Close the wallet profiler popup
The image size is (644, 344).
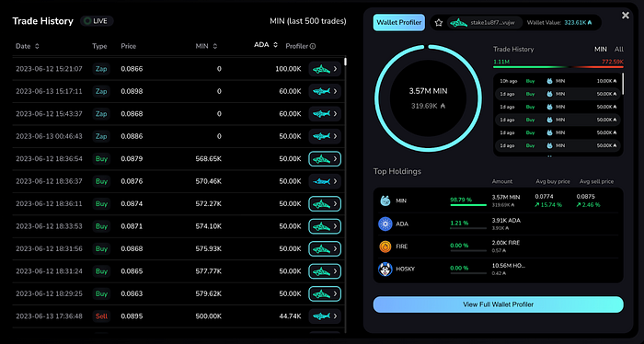[625, 16]
